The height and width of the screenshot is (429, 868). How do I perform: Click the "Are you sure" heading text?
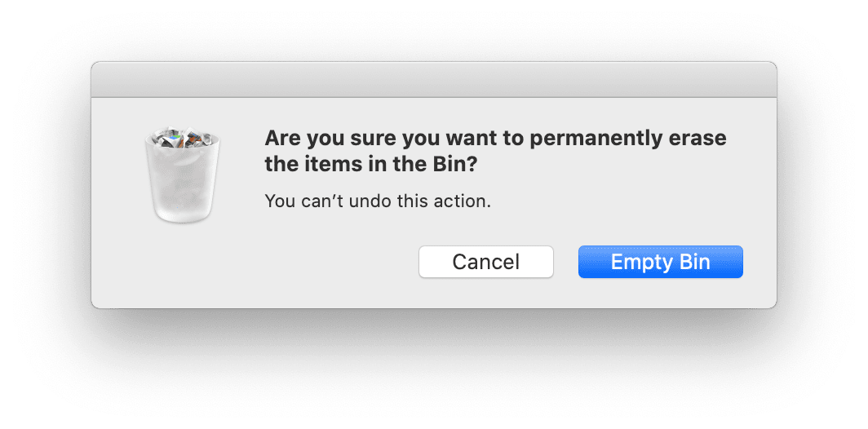click(x=495, y=138)
